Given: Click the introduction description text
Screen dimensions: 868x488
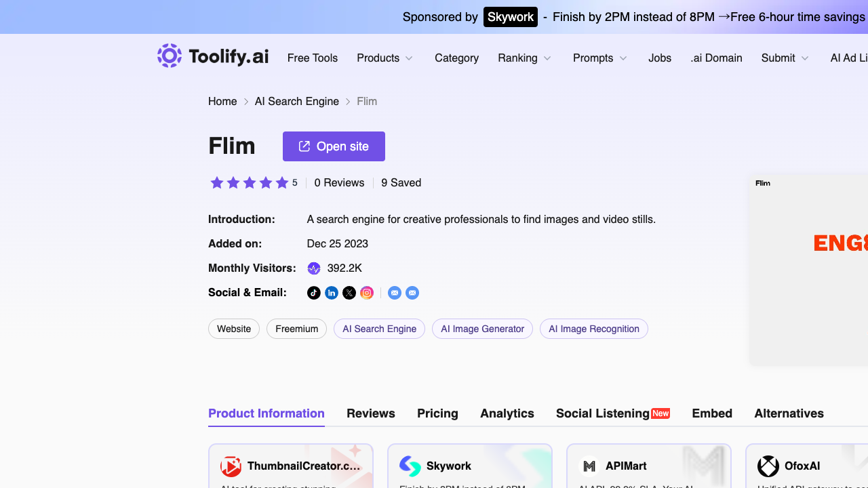Looking at the screenshot, I should [481, 220].
